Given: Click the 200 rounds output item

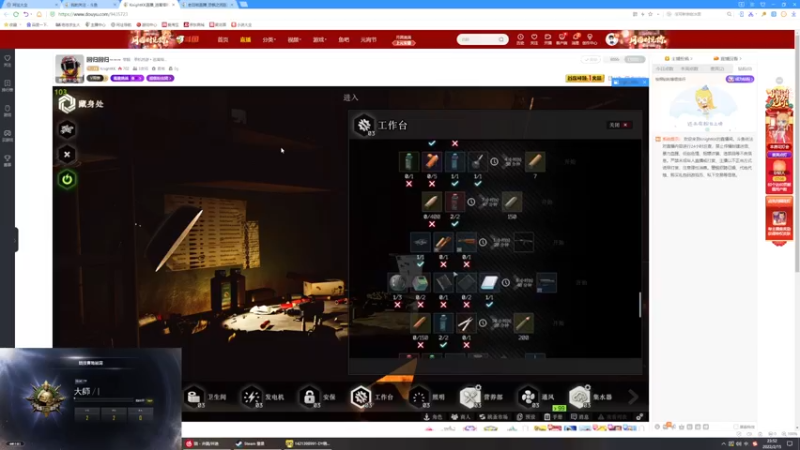Looking at the screenshot, I should pyautogui.click(x=523, y=323).
